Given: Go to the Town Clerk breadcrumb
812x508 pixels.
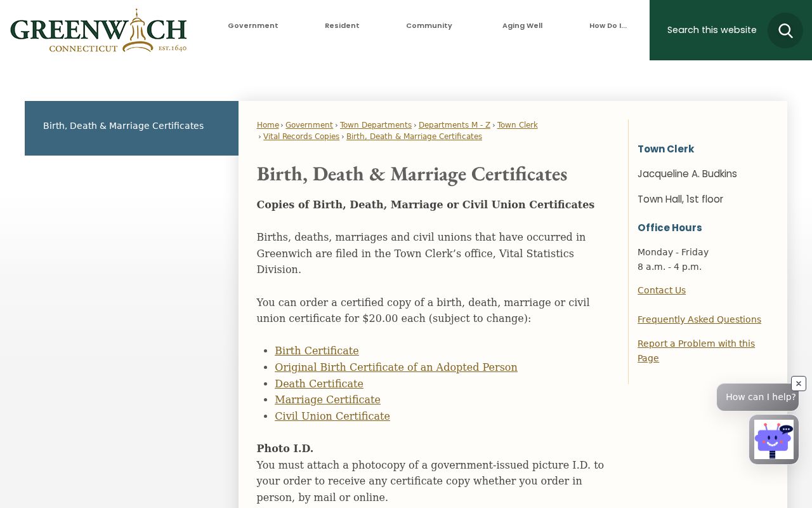Looking at the screenshot, I should pyautogui.click(x=517, y=125).
